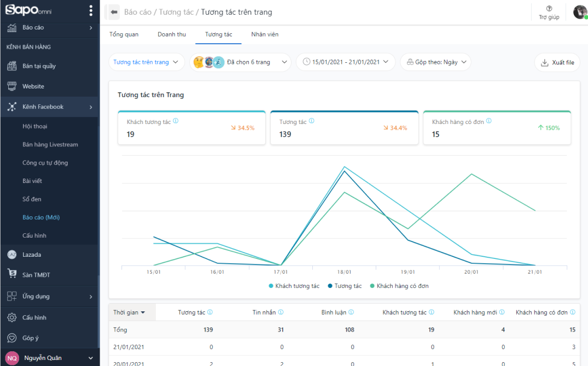Screen dimensions: 588x366
Task: Switch to the Nhân viên tab
Action: tap(265, 34)
